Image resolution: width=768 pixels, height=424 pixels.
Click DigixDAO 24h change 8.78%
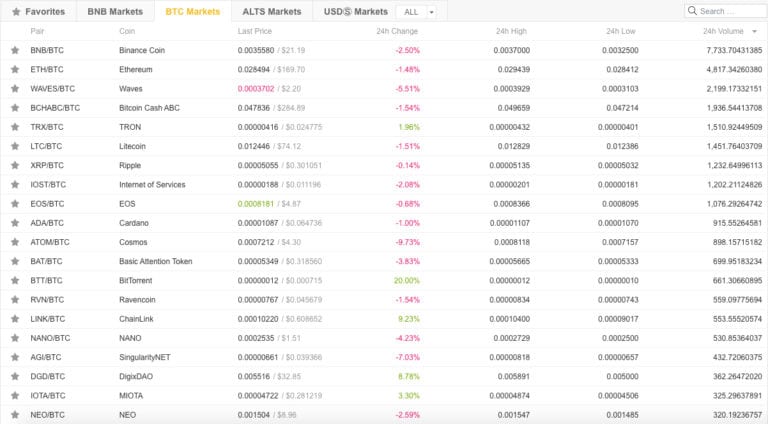coord(409,377)
